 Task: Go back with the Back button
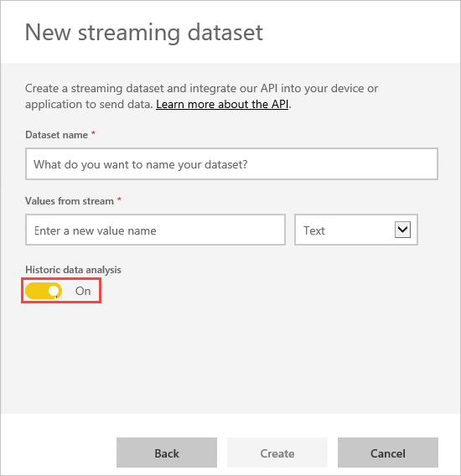[167, 453]
